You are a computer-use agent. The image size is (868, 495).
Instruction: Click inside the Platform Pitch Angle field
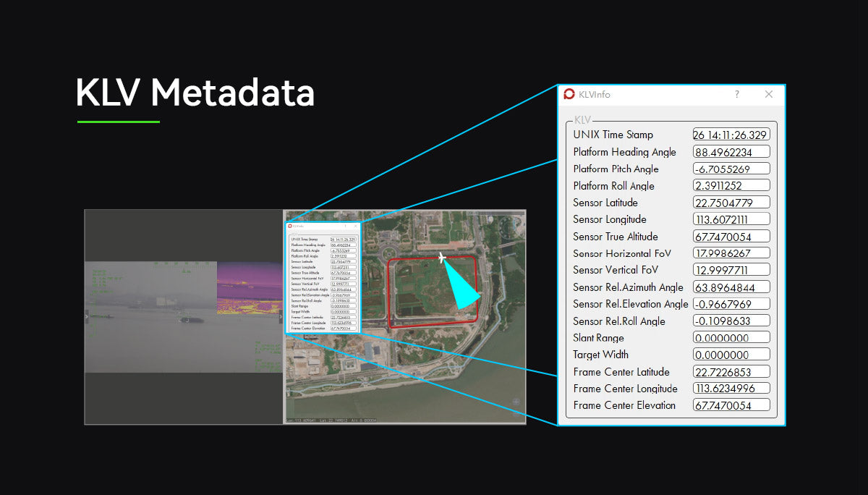point(731,168)
